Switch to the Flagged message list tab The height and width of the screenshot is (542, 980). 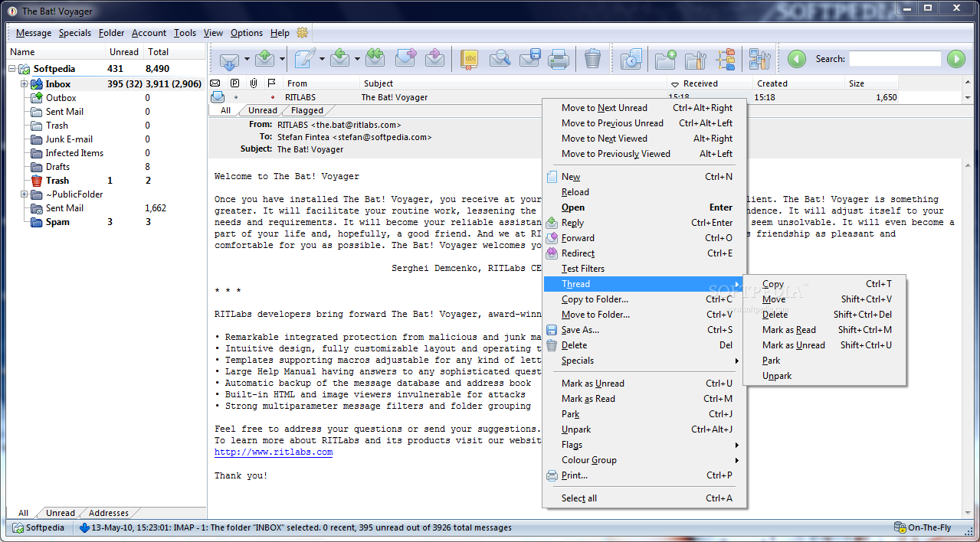pyautogui.click(x=306, y=110)
